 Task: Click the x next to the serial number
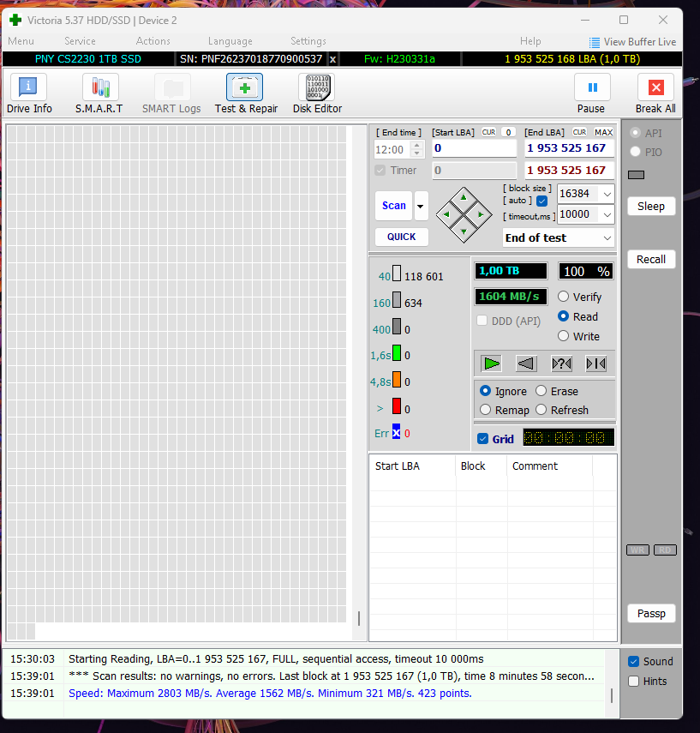(332, 59)
